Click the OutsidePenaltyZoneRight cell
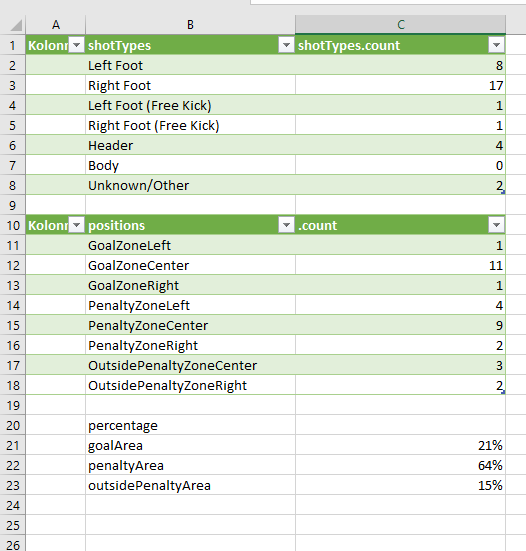Image resolution: width=526 pixels, height=551 pixels. (x=190, y=385)
